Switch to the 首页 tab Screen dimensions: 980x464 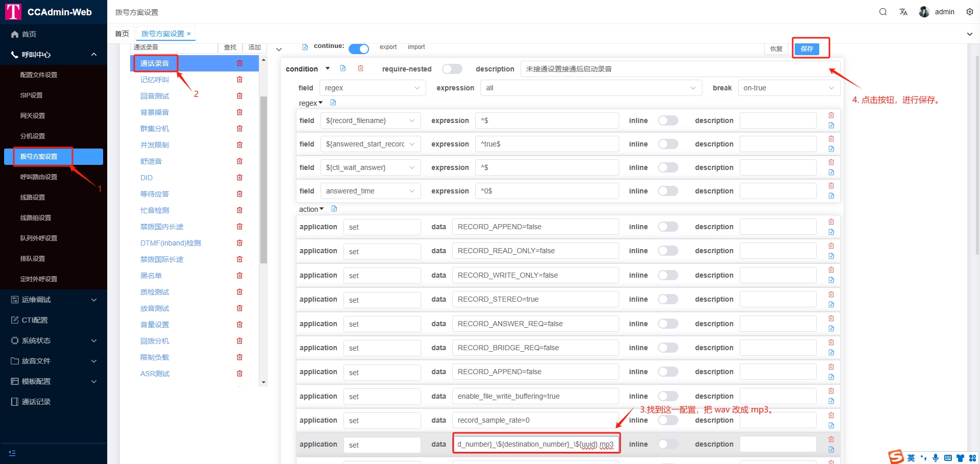122,34
